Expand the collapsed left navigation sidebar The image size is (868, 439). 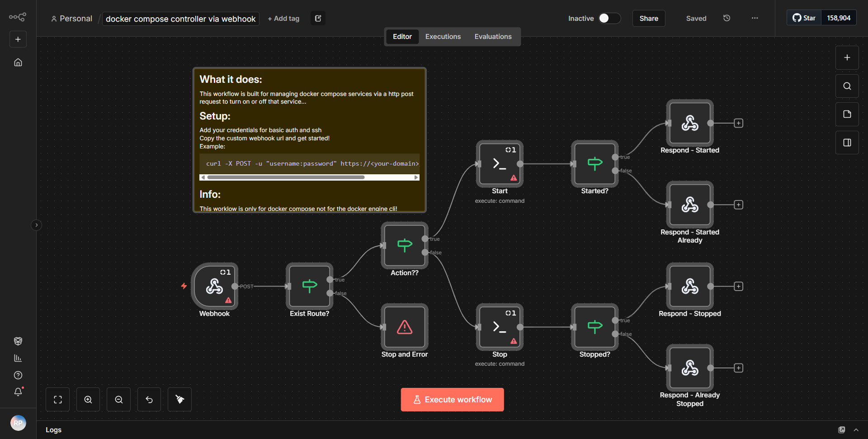pos(36,225)
